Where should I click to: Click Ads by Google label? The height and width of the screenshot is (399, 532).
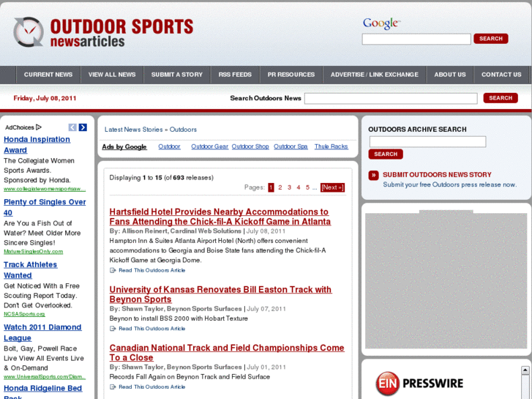tap(124, 146)
